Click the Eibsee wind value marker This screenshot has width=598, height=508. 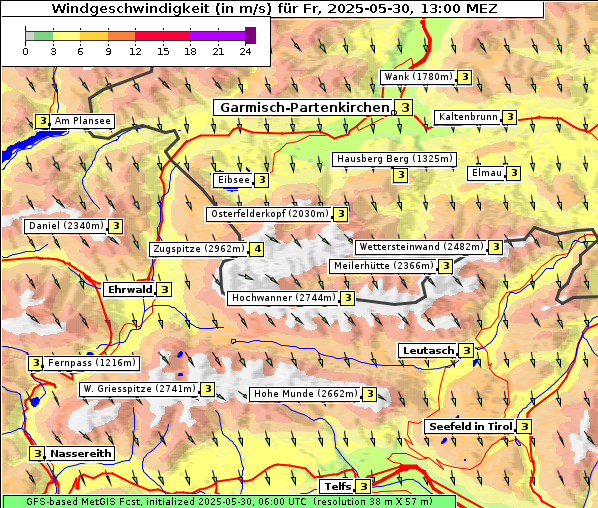click(262, 180)
